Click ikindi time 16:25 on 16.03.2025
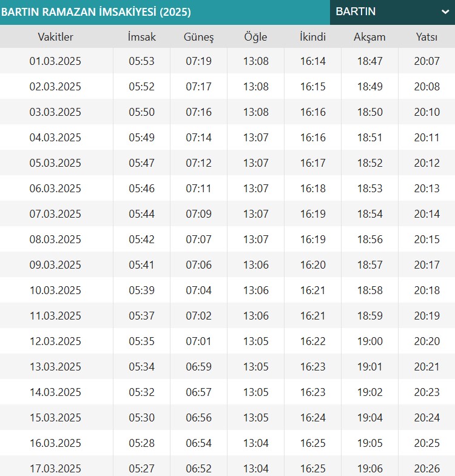The image size is (455, 476). [x=313, y=443]
